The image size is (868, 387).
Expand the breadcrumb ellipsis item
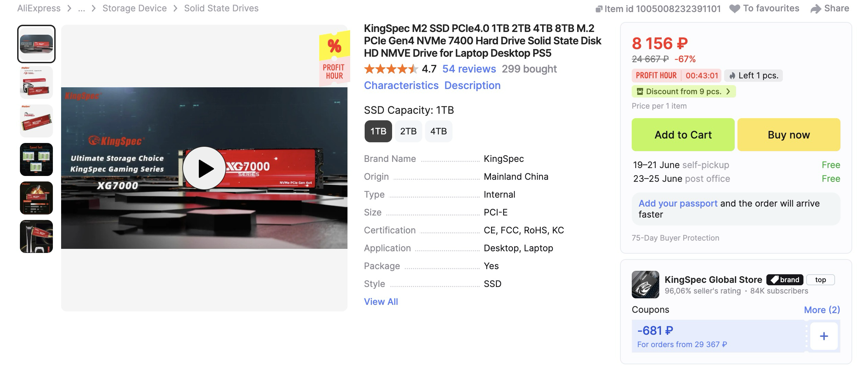(81, 9)
